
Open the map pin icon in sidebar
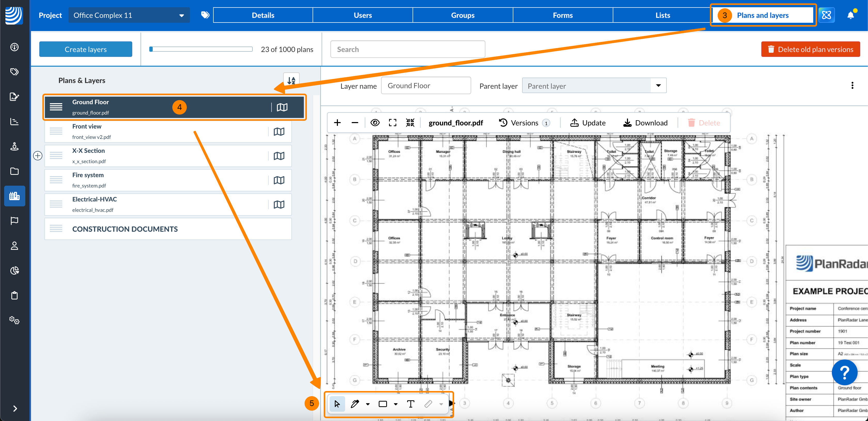(x=14, y=146)
